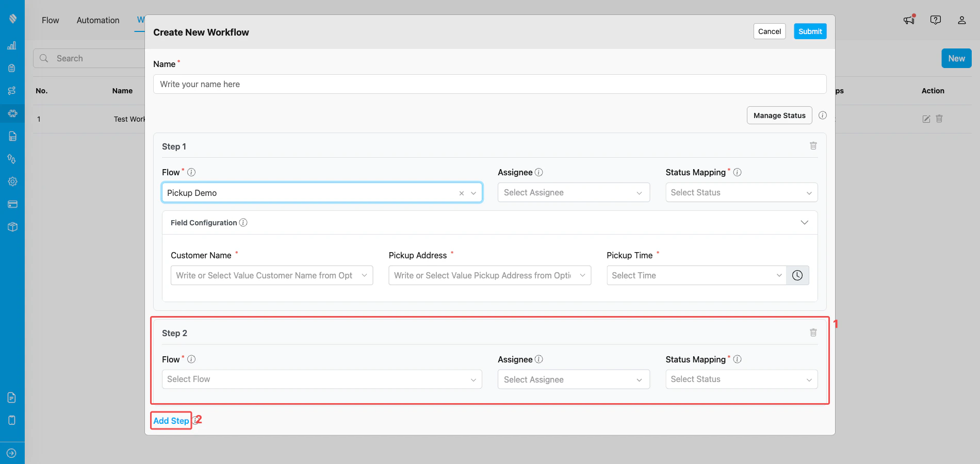This screenshot has width=980, height=464.
Task: Switch to the Automation tab
Action: [98, 20]
